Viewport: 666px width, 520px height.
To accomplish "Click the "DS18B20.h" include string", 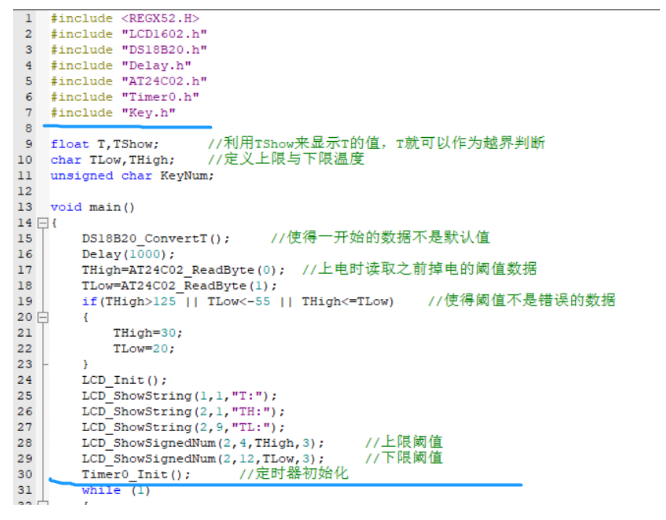I will [x=164, y=50].
